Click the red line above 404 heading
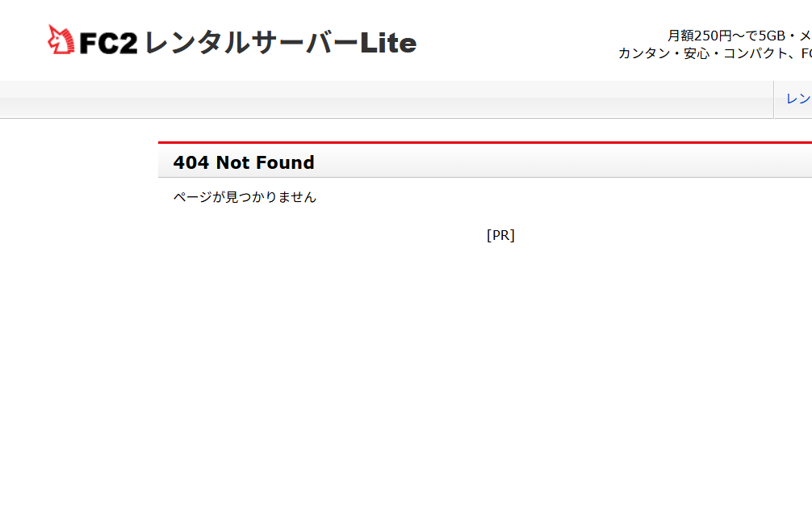The width and height of the screenshot is (812, 517). [484, 143]
